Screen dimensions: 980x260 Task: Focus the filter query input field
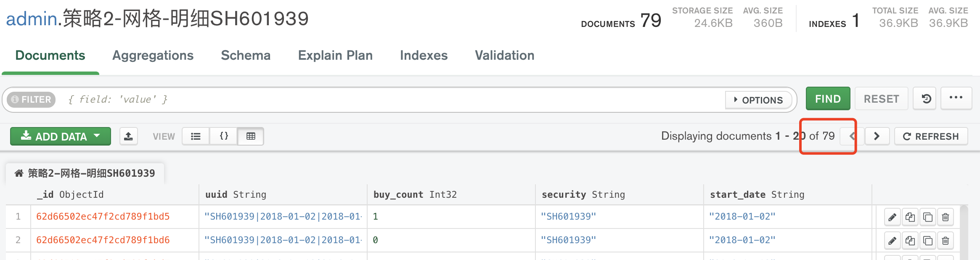coord(379,100)
